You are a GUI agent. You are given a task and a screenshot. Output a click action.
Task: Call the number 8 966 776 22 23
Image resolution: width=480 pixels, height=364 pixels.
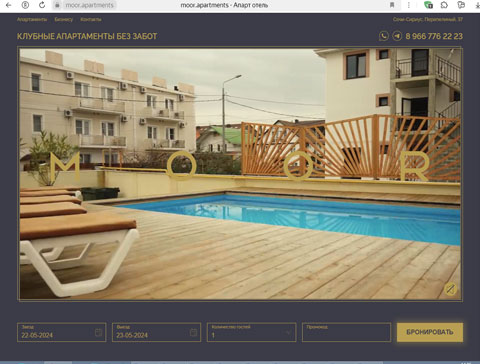click(434, 36)
